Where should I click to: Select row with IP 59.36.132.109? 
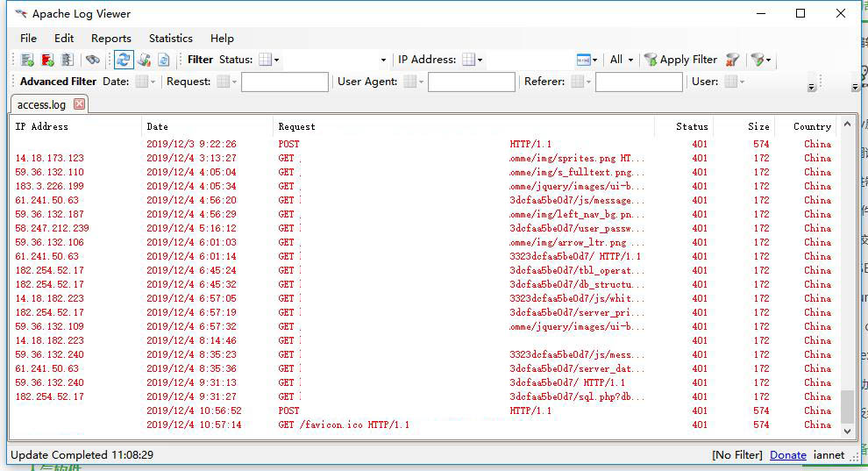(423, 326)
